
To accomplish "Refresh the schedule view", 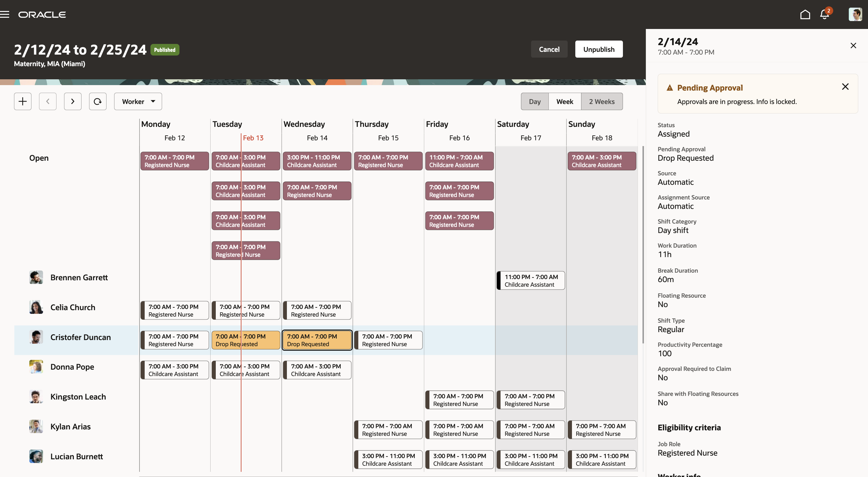I will pyautogui.click(x=97, y=101).
